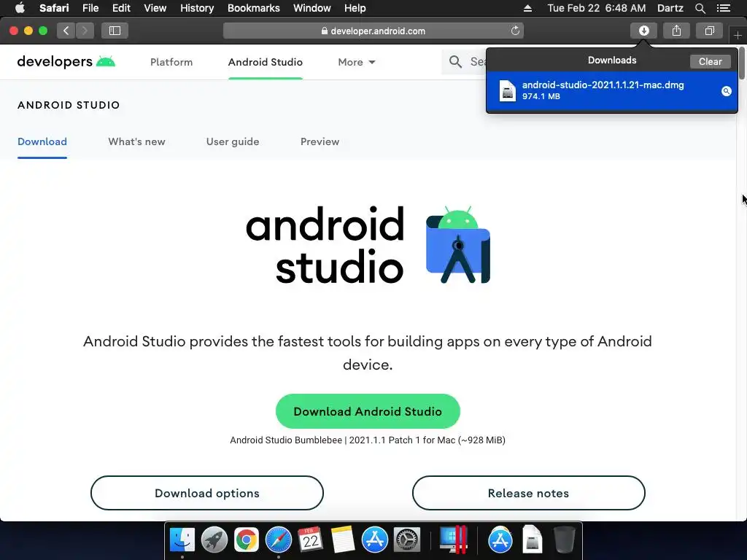Open Trash in the Dock
Image resolution: width=747 pixels, height=560 pixels.
coord(565,540)
